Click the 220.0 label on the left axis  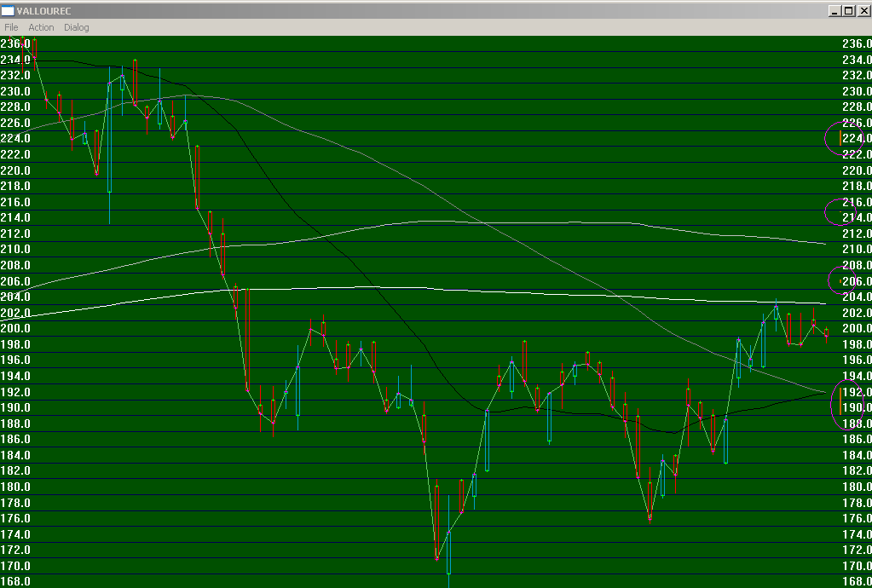15,170
